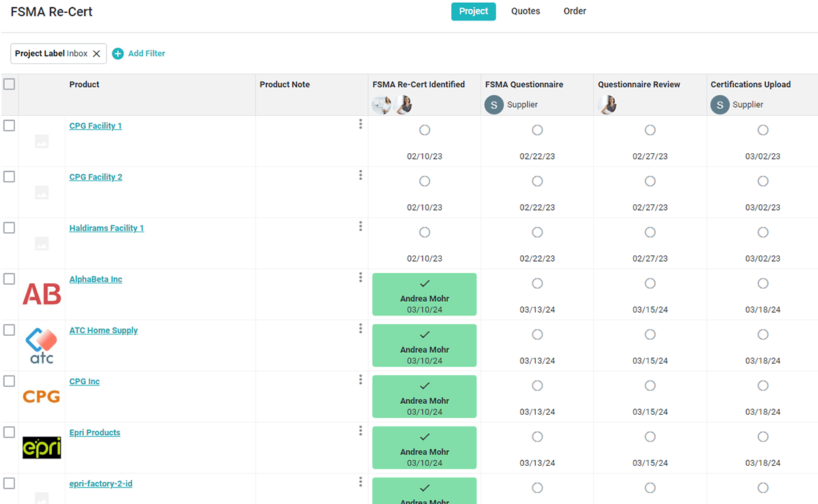Switch to the Quotes tab

[x=525, y=11]
